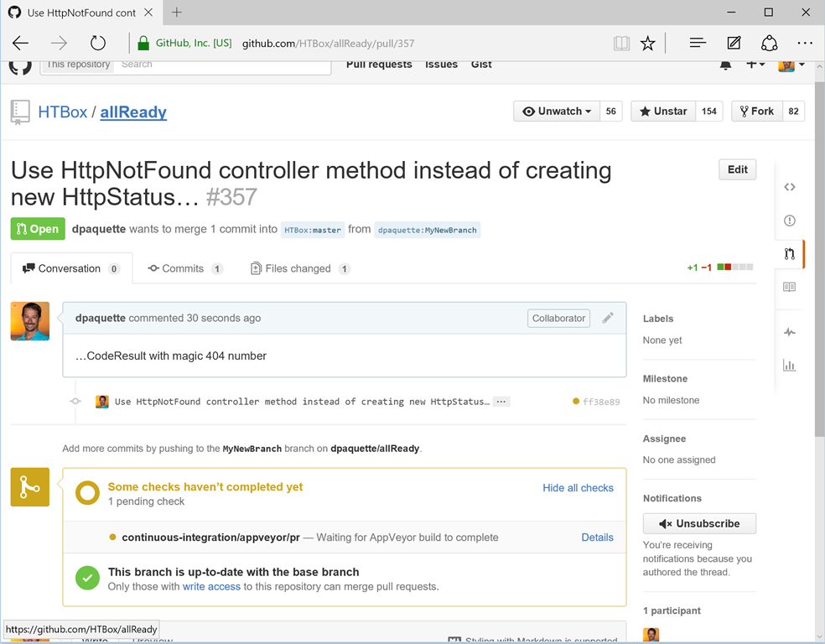This screenshot has height=644, width=825.
Task: Click the address bar URL
Action: point(328,43)
